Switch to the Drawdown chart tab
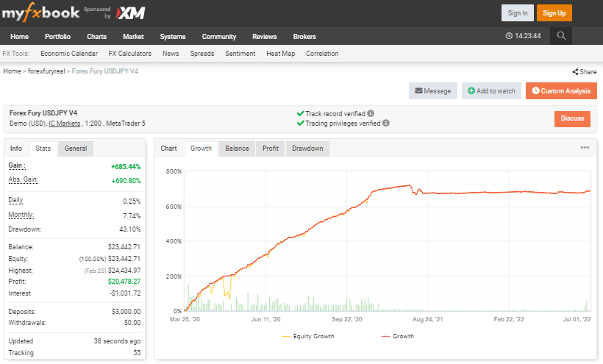Screen dimensions: 603x364 307,149
